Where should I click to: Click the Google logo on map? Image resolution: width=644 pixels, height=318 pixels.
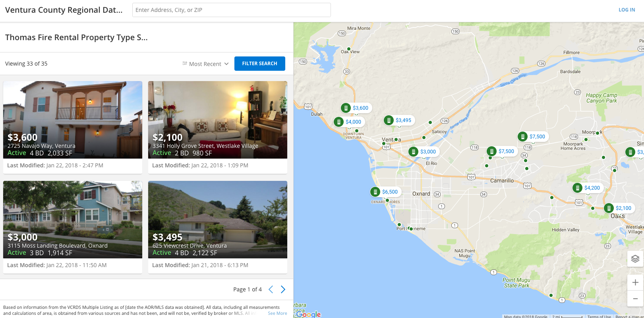[308, 314]
